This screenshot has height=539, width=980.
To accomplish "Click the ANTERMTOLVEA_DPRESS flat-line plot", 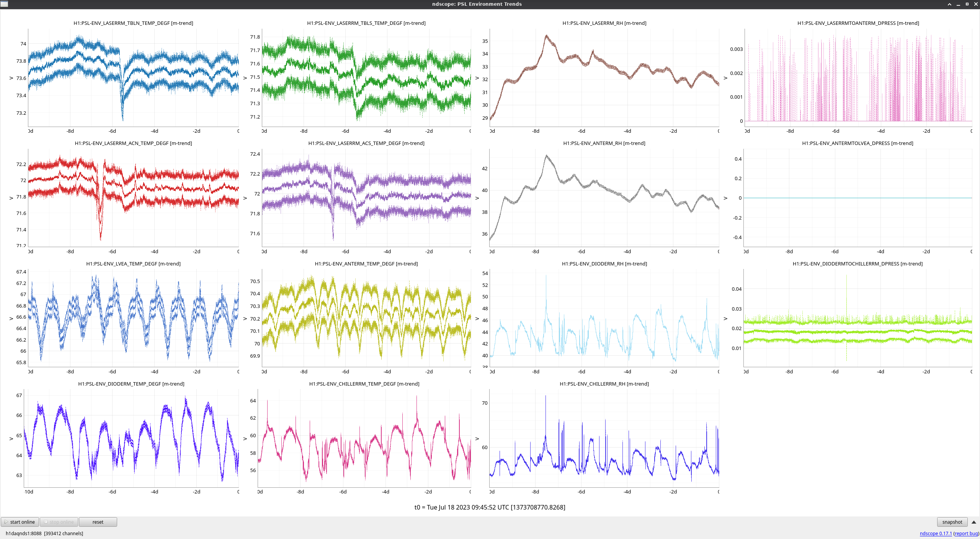I will pos(857,198).
